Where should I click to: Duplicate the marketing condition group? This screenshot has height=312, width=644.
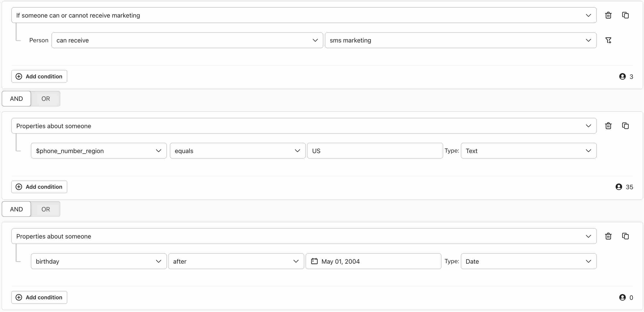625,15
